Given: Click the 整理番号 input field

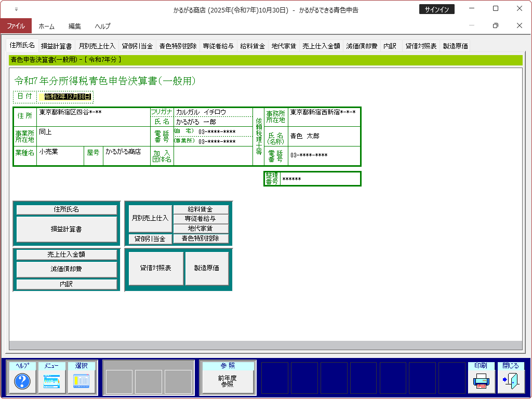Looking at the screenshot, I should [320, 179].
